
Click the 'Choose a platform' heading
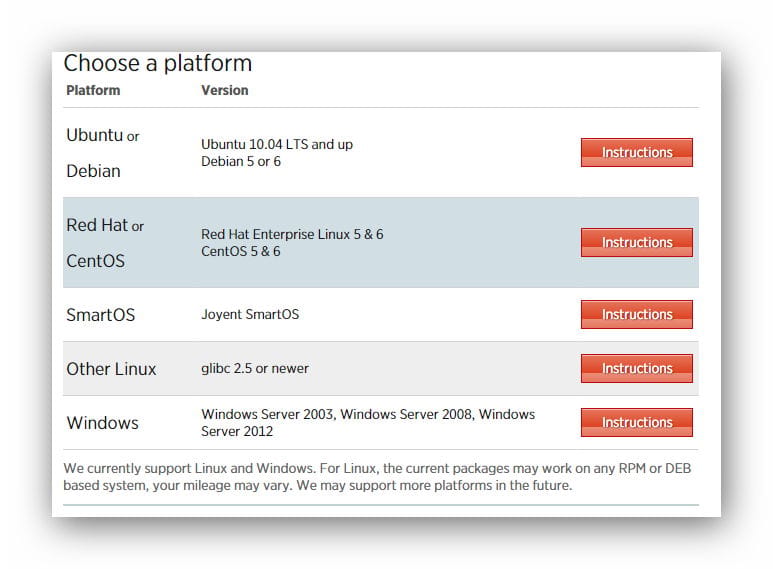pyautogui.click(x=158, y=64)
